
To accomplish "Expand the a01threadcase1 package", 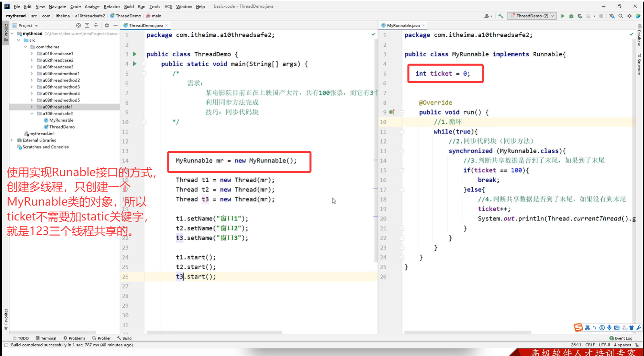I will coord(32,54).
